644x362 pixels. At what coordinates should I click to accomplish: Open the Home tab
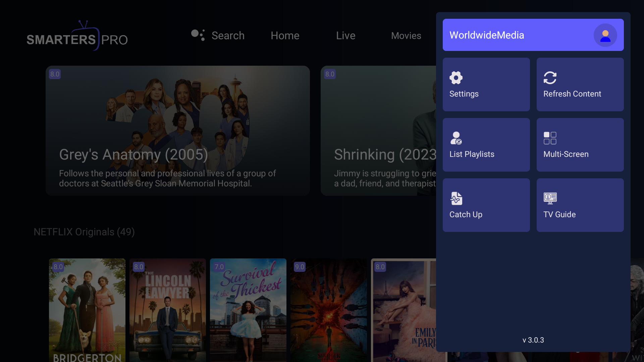pos(285,36)
